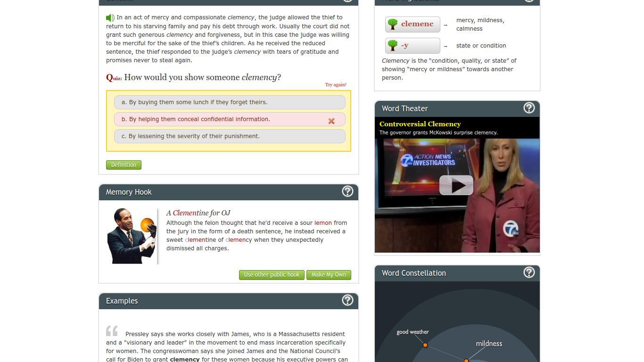Click the tree icon on the clemenc root

click(x=393, y=24)
